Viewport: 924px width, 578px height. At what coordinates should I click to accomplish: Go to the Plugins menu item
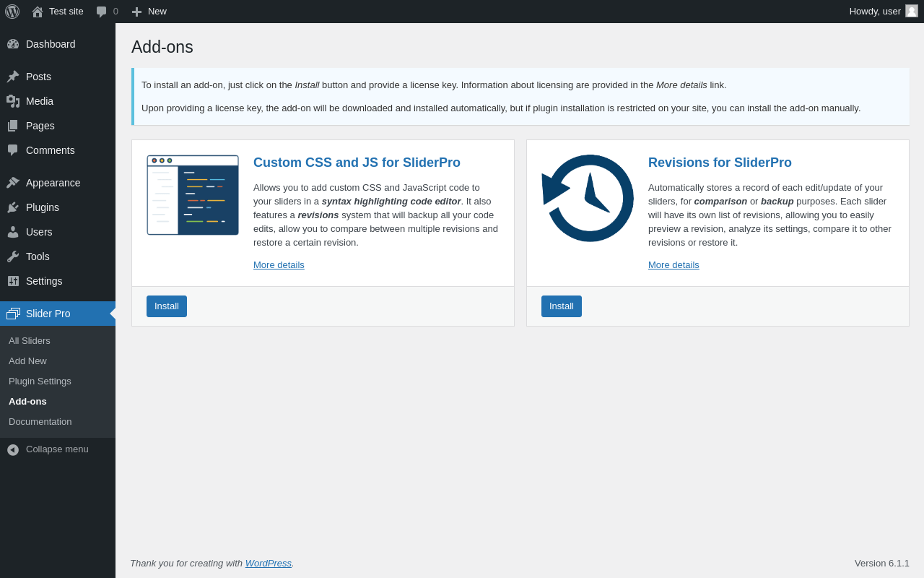click(x=58, y=207)
